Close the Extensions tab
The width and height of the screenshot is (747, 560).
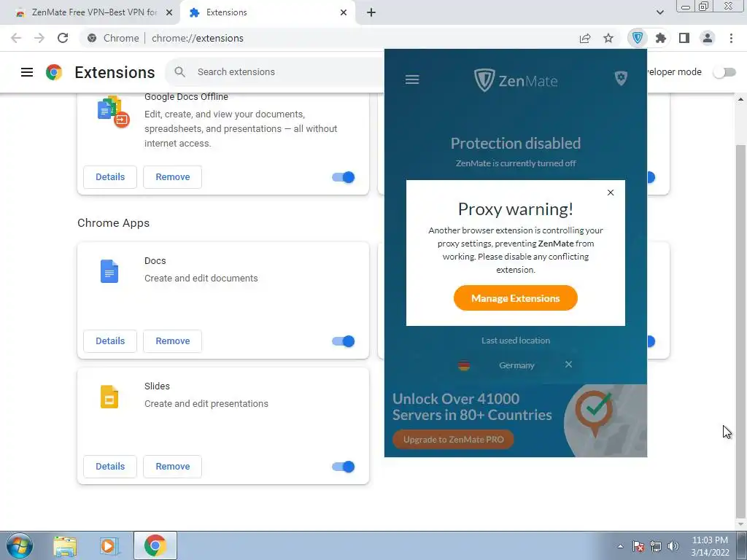click(344, 12)
